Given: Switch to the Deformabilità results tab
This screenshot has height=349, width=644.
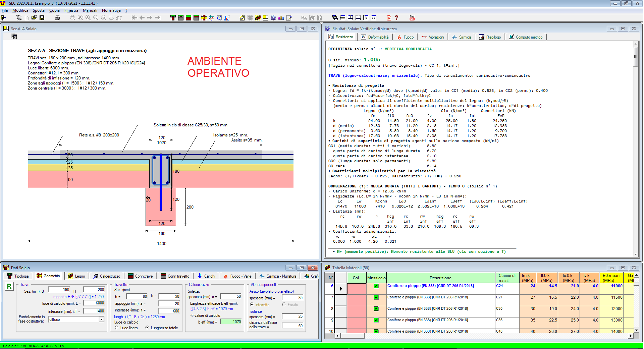Looking at the screenshot, I should click(x=375, y=37).
